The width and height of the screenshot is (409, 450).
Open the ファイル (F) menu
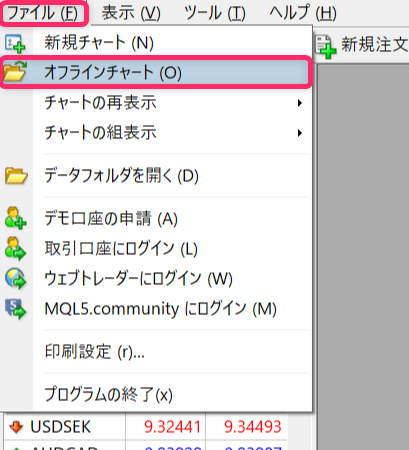pos(43,13)
